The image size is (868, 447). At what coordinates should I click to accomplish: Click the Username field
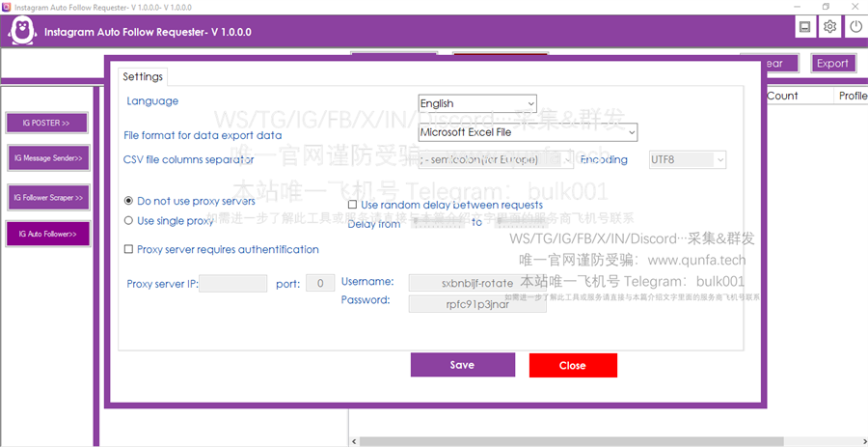[x=477, y=283]
